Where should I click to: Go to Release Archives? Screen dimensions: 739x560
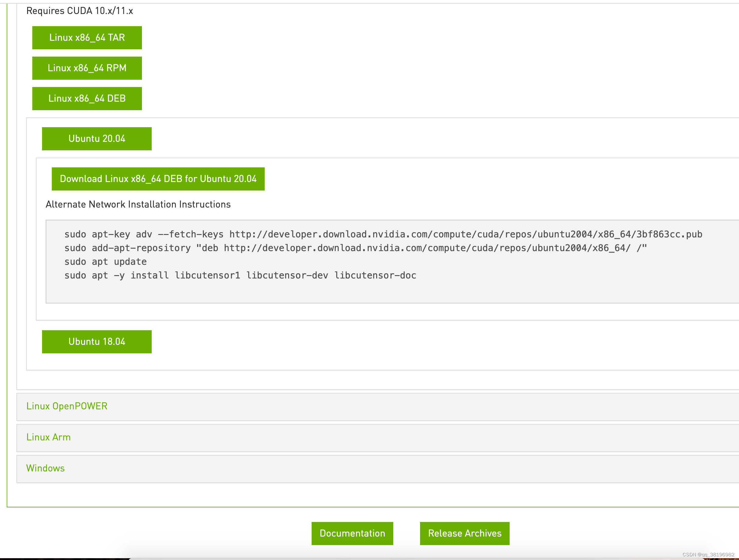[x=464, y=533]
